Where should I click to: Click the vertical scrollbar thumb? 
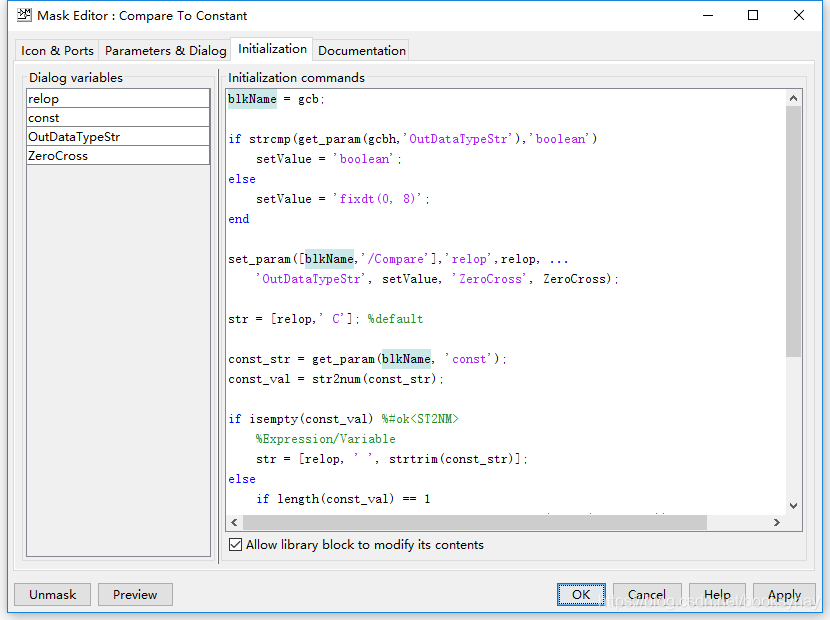tap(793, 231)
